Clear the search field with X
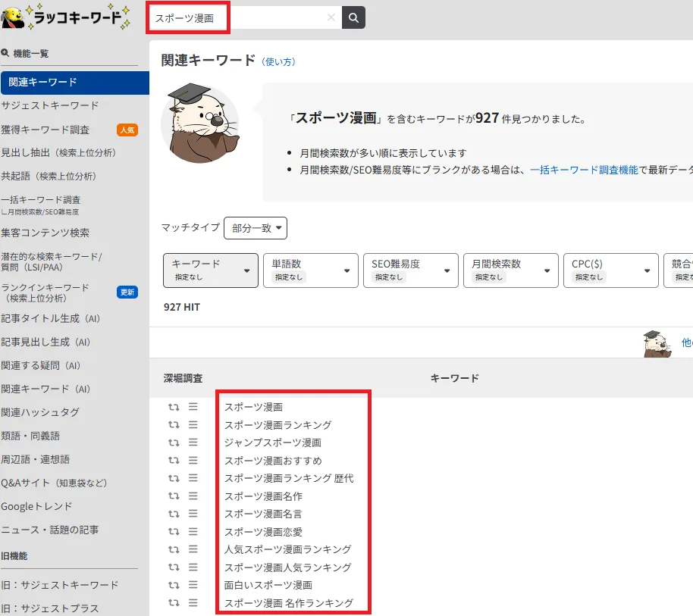Image resolution: width=693 pixels, height=616 pixels. (331, 17)
